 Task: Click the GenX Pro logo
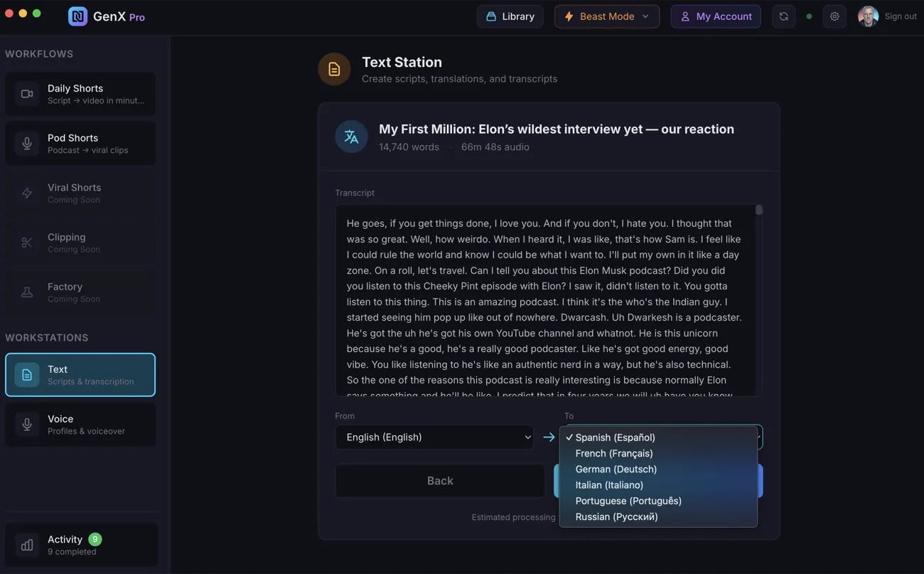[105, 16]
